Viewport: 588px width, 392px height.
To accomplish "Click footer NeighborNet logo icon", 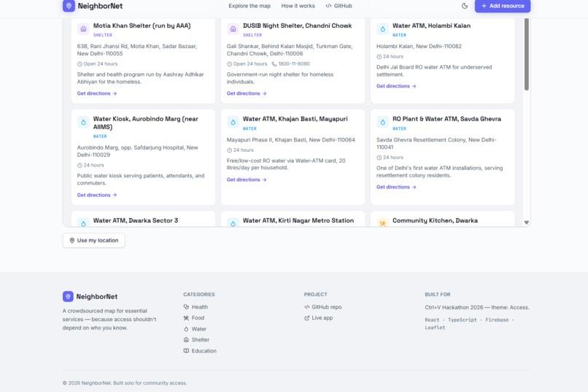I will coord(68,296).
